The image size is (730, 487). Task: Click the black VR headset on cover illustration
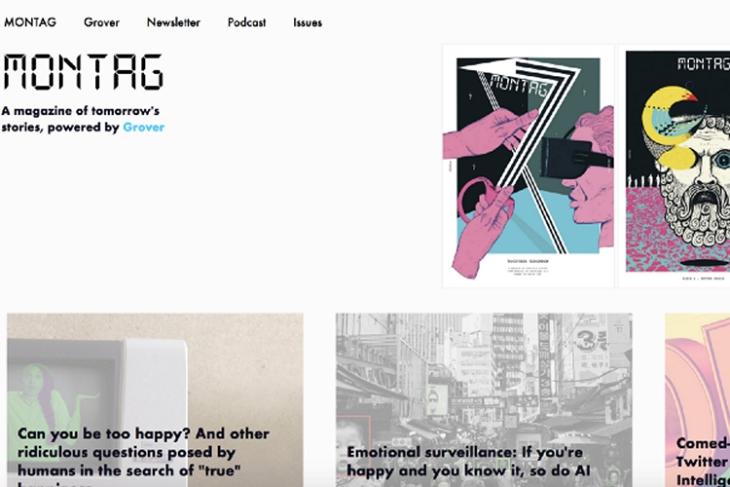[x=575, y=157]
